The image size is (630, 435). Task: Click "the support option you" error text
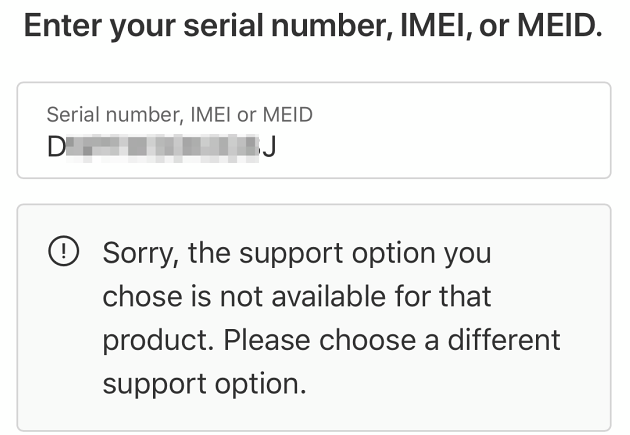coord(339,253)
